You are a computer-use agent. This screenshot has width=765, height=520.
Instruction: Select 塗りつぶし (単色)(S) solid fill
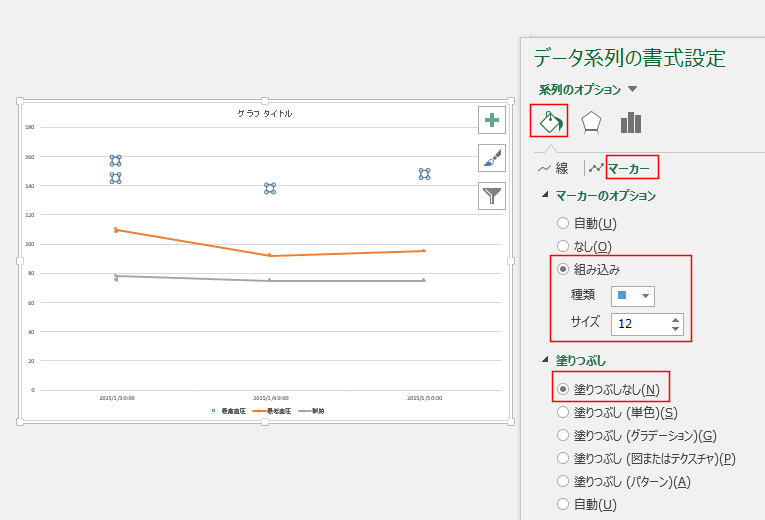click(564, 412)
